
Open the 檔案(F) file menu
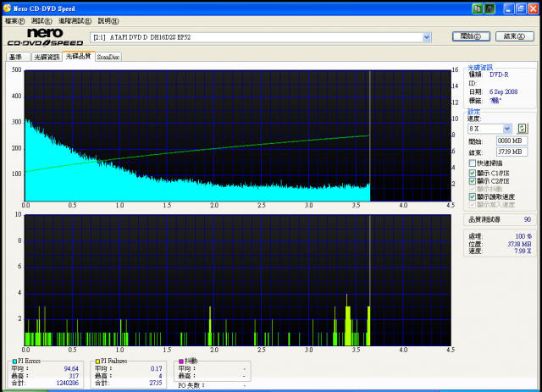coord(15,21)
